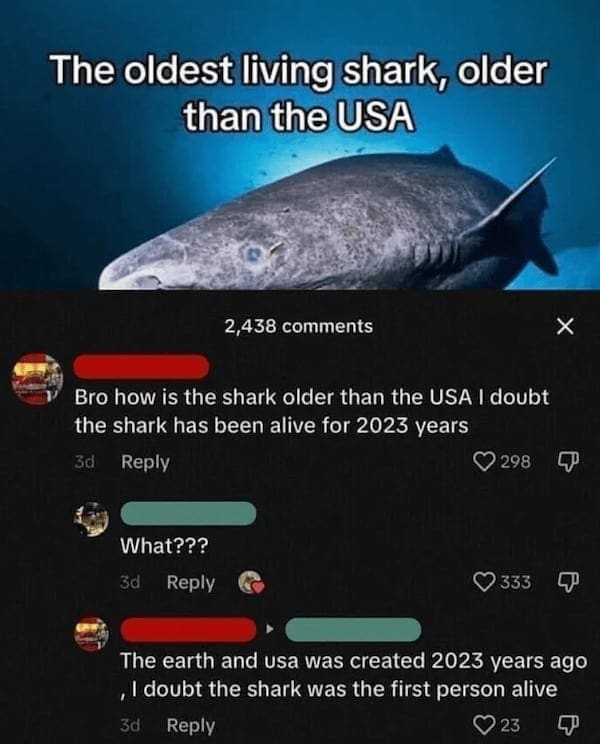Like the comment with 23 likes
Screen dimensions: 600x744
click(x=484, y=725)
